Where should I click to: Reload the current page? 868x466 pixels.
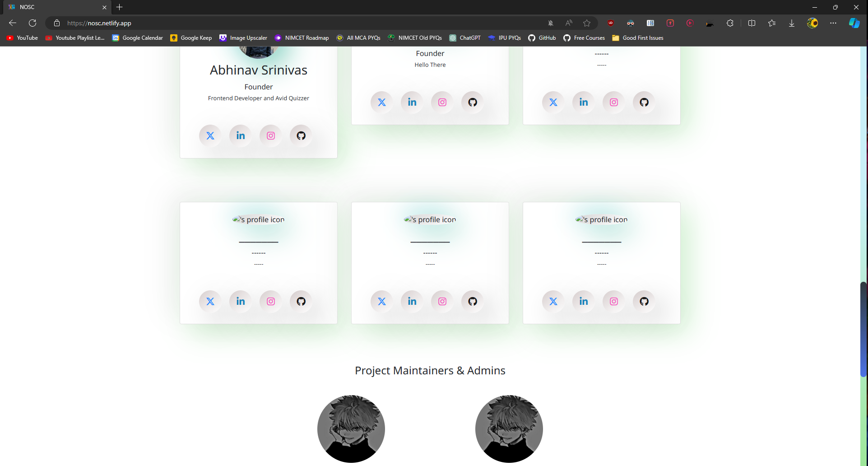point(32,23)
